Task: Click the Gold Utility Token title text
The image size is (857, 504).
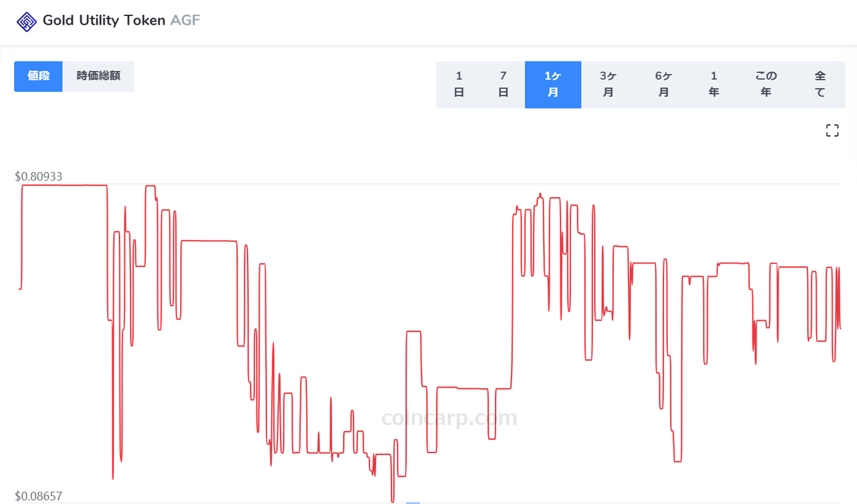Action: (104, 21)
